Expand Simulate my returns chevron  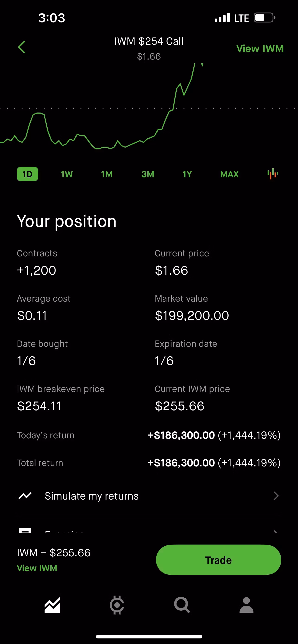coord(276,496)
